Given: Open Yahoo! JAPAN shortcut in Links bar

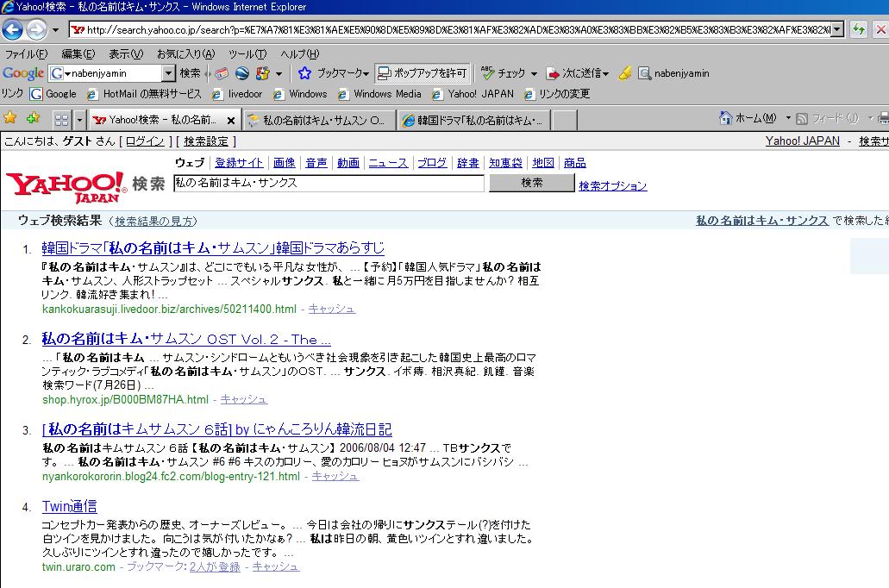Looking at the screenshot, I should [473, 94].
